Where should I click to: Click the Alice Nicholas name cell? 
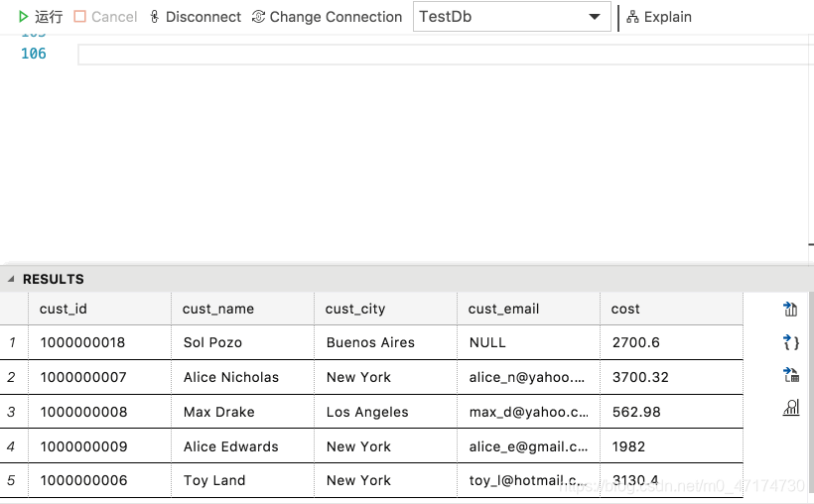(x=242, y=377)
